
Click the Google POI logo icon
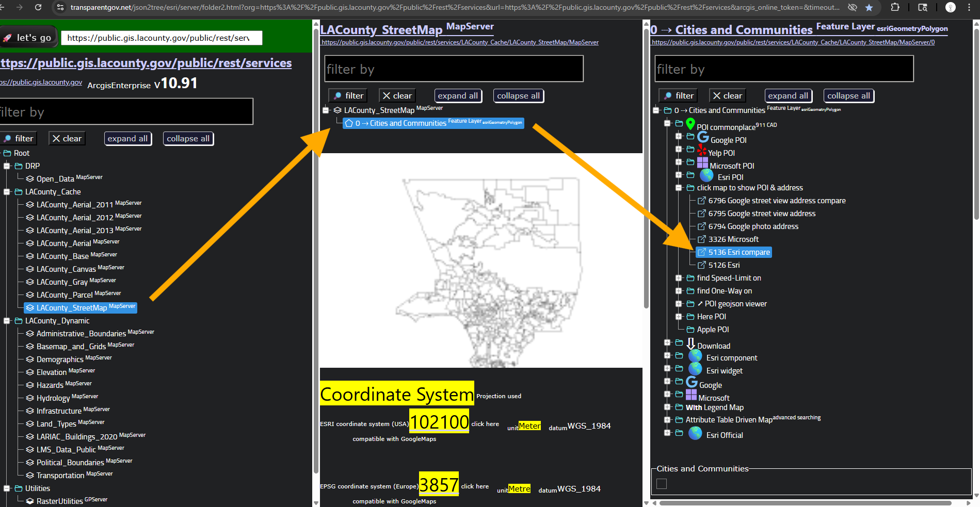(x=703, y=137)
